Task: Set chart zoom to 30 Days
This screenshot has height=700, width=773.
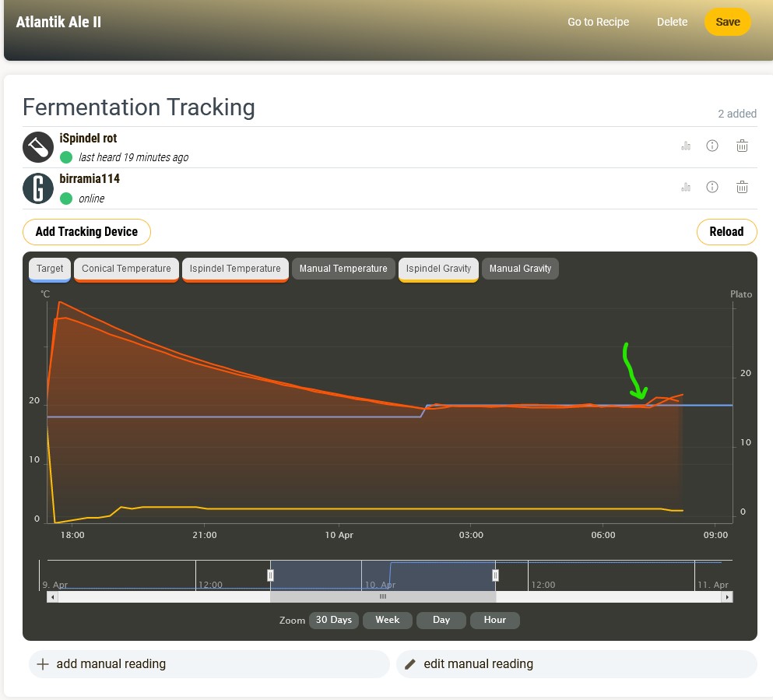Action: [333, 620]
